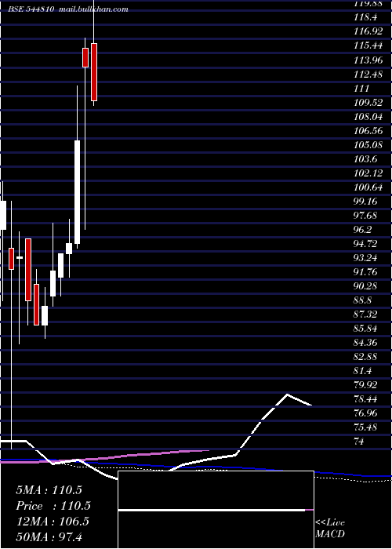Image resolution: width=392 pixels, height=549 pixels.
Task: Click the 76.96 price axis label
Action: 365,413
